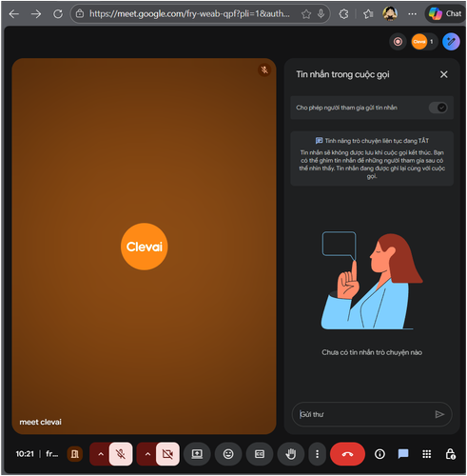Open host controls lock icon
This screenshot has width=467, height=476.
[451, 454]
